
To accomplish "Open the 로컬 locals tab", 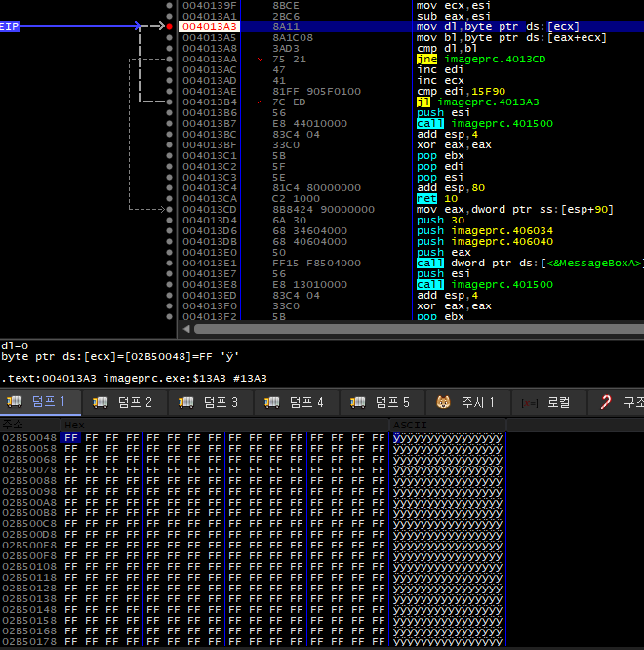I will [549, 402].
